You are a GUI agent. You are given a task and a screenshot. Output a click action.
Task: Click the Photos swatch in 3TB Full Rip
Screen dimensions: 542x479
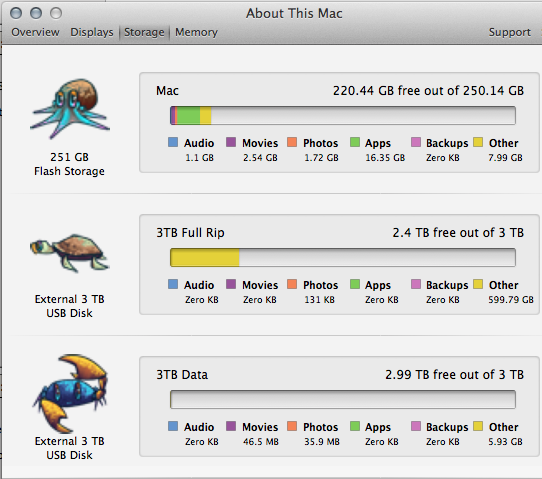point(292,284)
